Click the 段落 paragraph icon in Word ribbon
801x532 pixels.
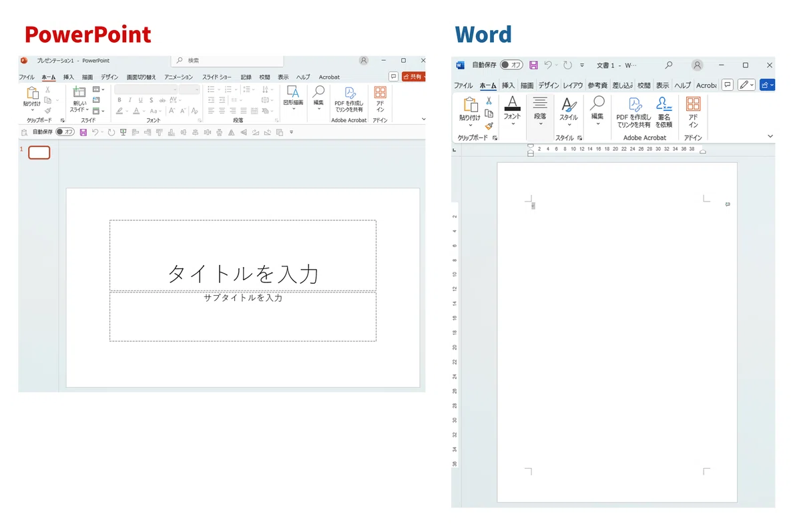pos(540,103)
